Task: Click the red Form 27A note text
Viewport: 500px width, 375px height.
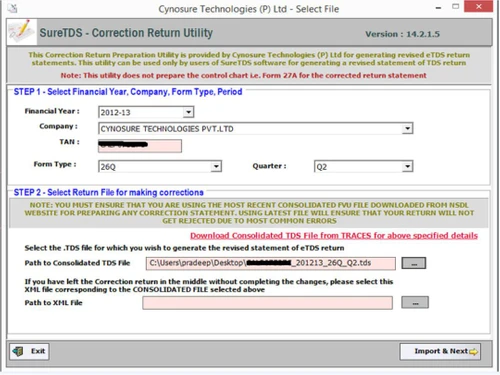Action: pyautogui.click(x=243, y=75)
